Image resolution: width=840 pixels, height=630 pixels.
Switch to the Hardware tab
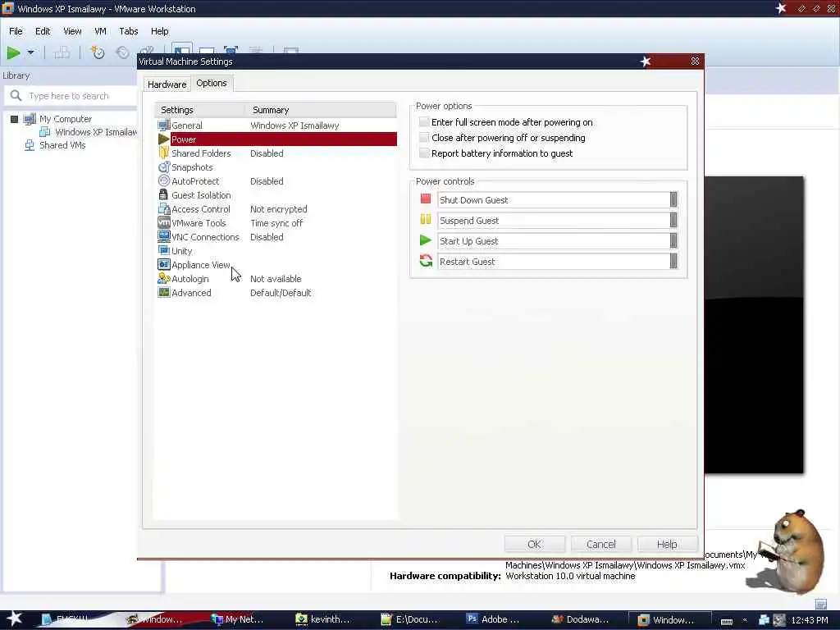(x=167, y=84)
